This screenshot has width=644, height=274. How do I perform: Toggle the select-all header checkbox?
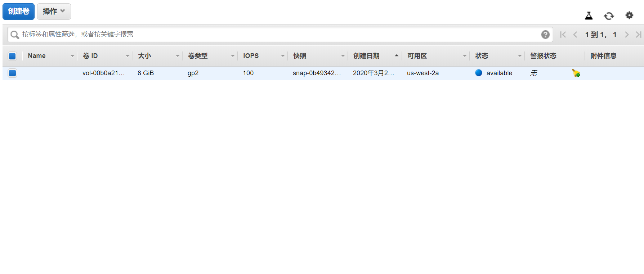pos(12,56)
